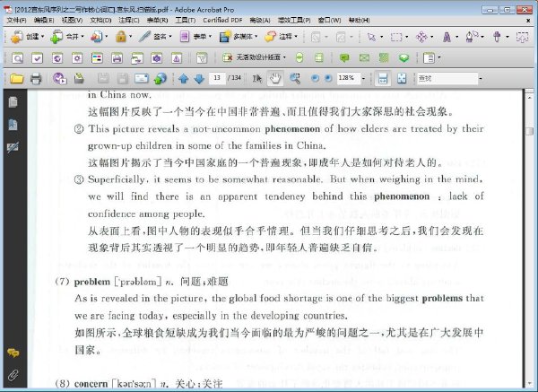Screen dimensions: 538x392
Task: Open the 窗口(W) menu
Action: tap(329, 21)
